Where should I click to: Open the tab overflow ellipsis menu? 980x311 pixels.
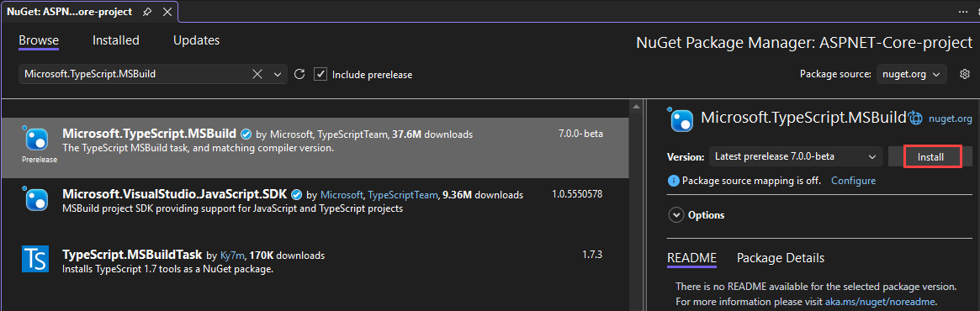point(962,12)
